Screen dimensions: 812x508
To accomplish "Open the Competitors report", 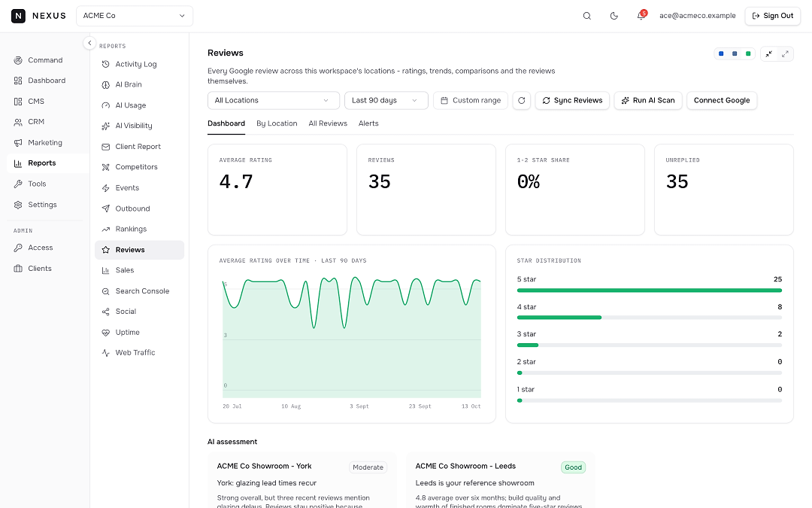I will point(139,167).
